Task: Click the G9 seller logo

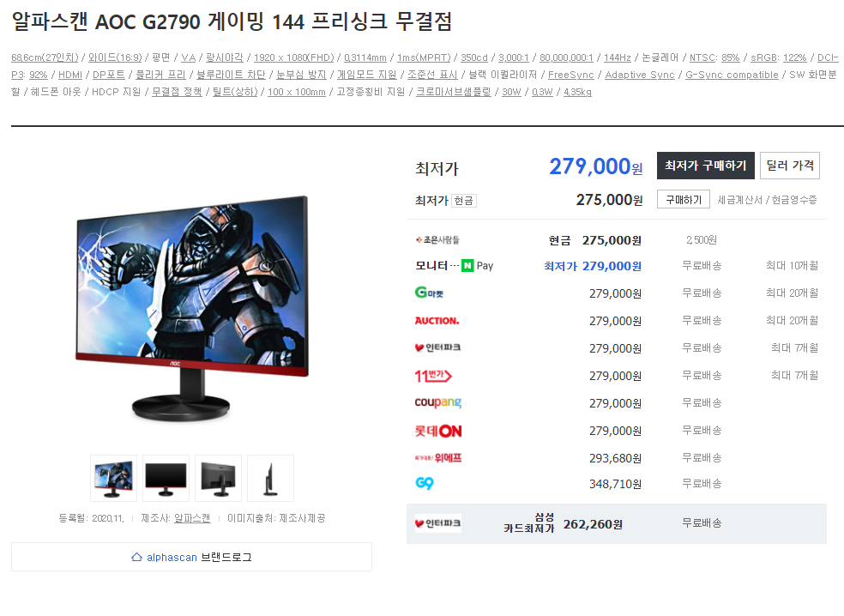Action: pyautogui.click(x=425, y=483)
